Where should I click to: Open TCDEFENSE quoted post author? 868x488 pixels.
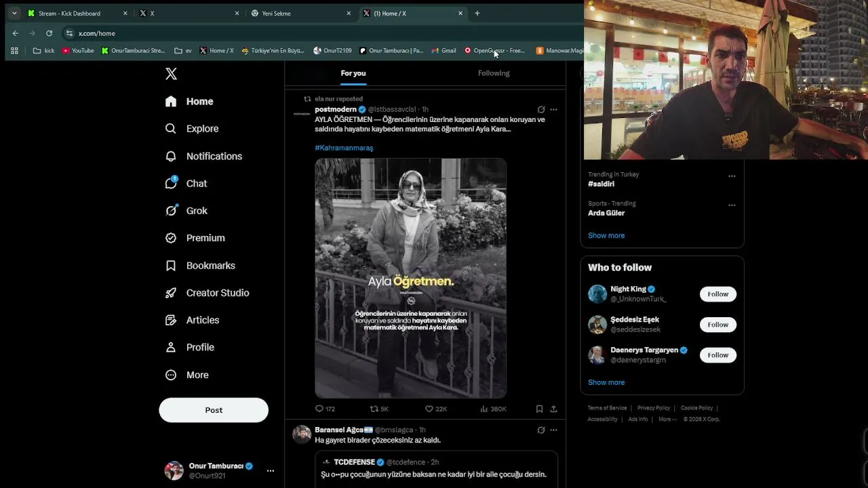pyautogui.click(x=354, y=462)
